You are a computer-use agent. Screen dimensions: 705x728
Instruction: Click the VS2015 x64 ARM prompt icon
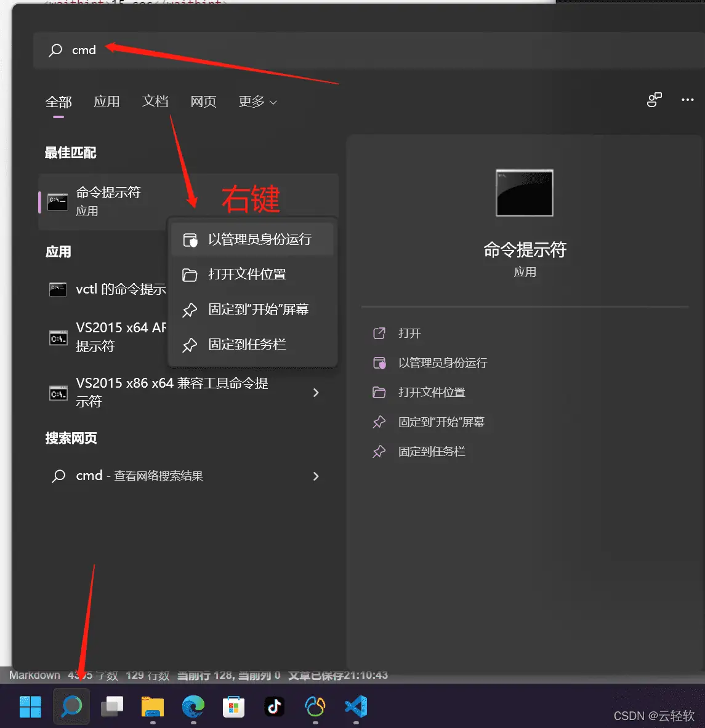click(58, 337)
